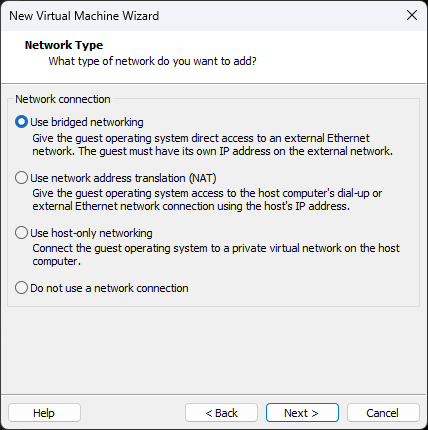Enable the host-only networking radio option
Image resolution: width=428 pixels, height=430 pixels.
(21, 233)
